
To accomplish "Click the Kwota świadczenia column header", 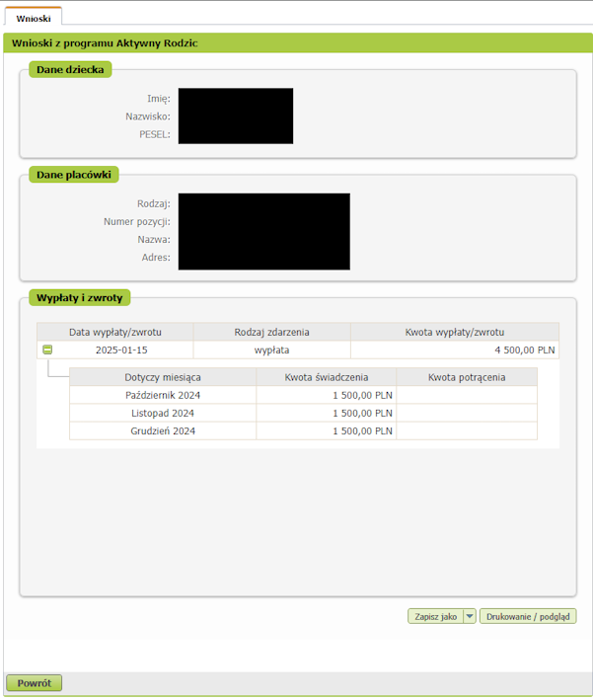I will pos(327,377).
